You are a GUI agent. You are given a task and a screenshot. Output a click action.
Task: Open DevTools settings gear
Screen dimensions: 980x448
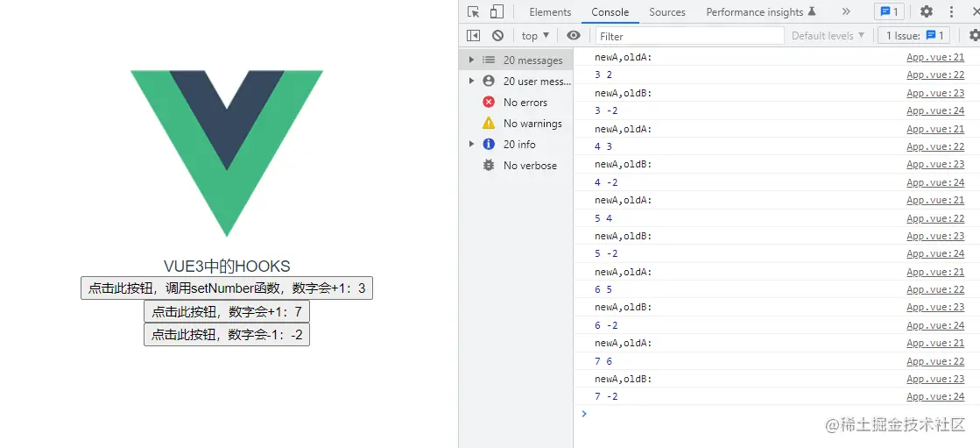927,12
